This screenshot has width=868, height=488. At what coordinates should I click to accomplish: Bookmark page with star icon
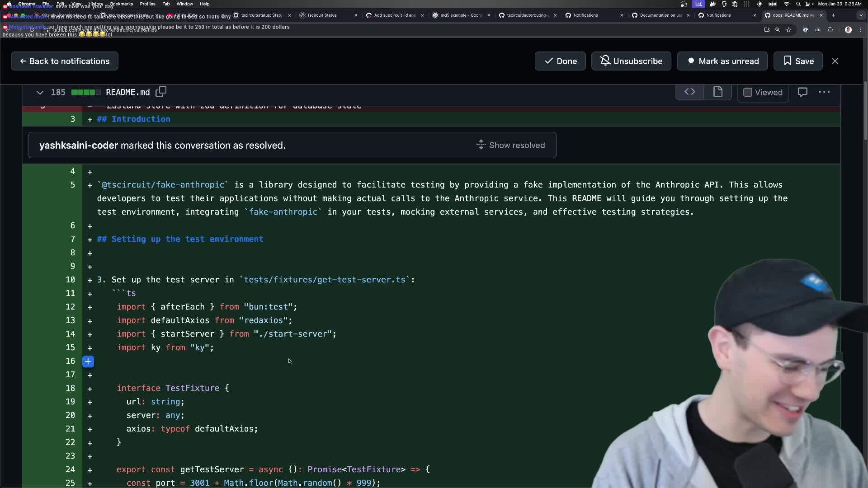(788, 30)
